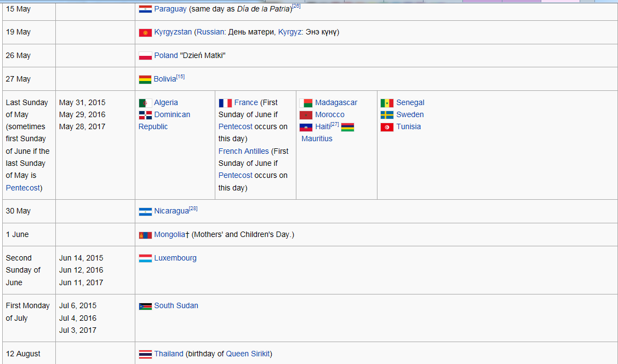Click the Poland flag icon
Image resolution: width=618 pixels, height=364 pixels.
point(145,56)
